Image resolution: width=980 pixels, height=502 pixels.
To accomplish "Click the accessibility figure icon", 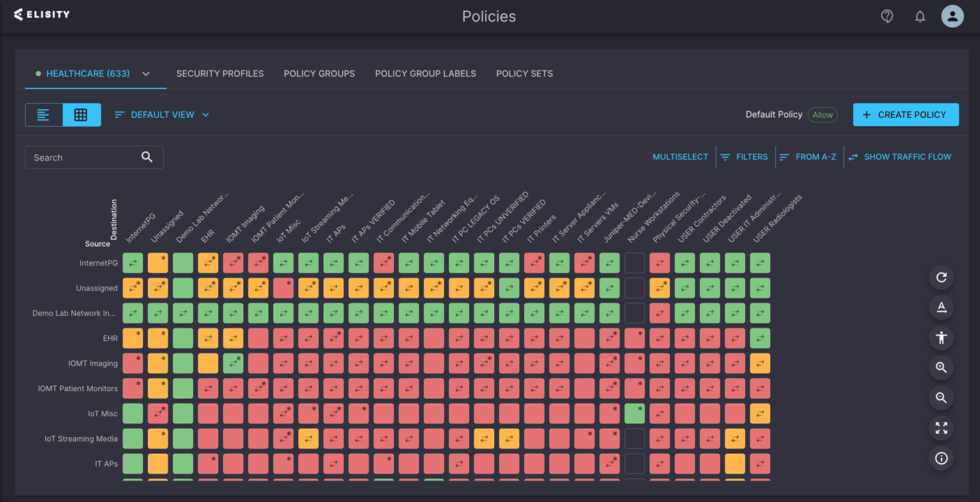I will [x=941, y=337].
